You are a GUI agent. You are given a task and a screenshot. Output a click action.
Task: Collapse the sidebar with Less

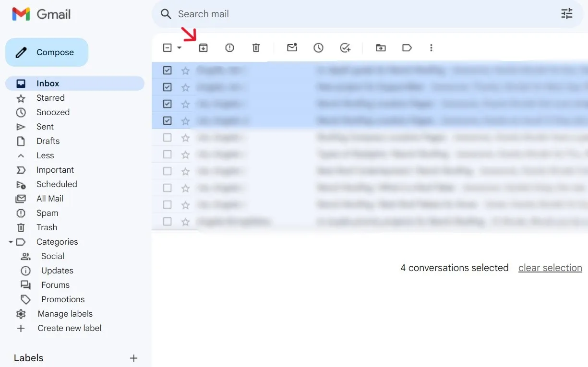45,155
